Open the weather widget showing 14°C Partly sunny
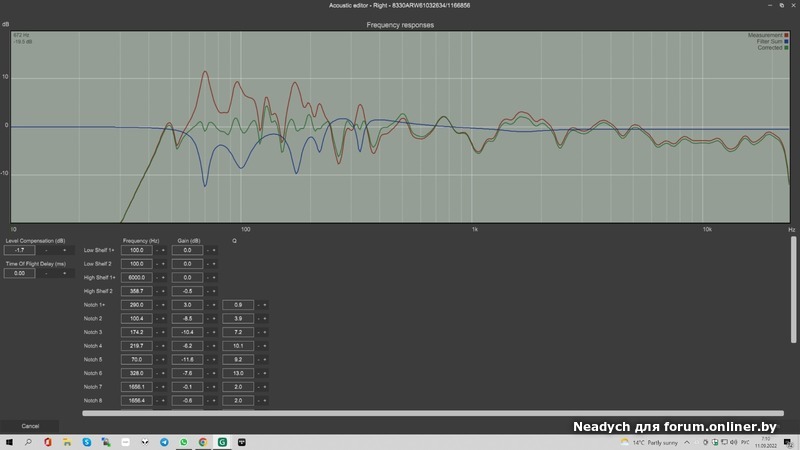 [x=649, y=442]
